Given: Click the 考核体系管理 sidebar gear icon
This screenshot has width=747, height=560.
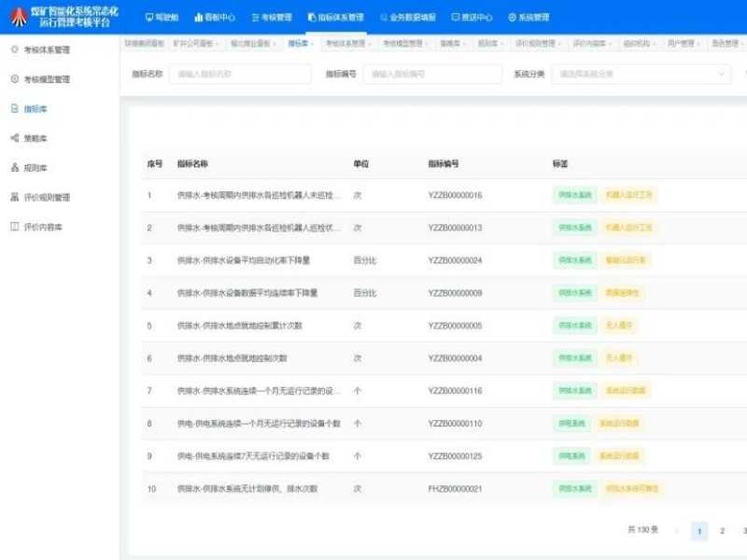Looking at the screenshot, I should tap(14, 49).
